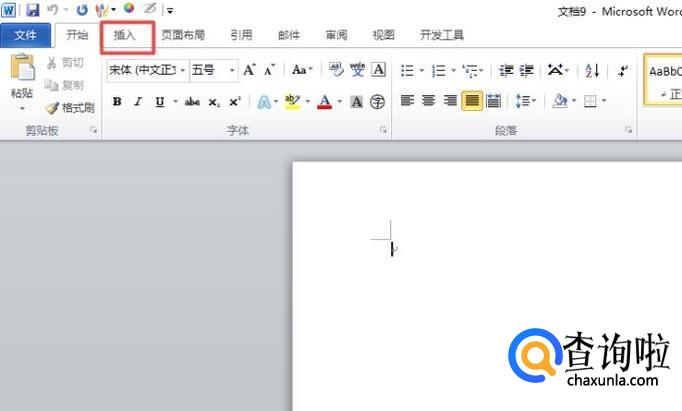Image resolution: width=682 pixels, height=411 pixels.
Task: Open the 引用 References tab
Action: pyautogui.click(x=241, y=35)
